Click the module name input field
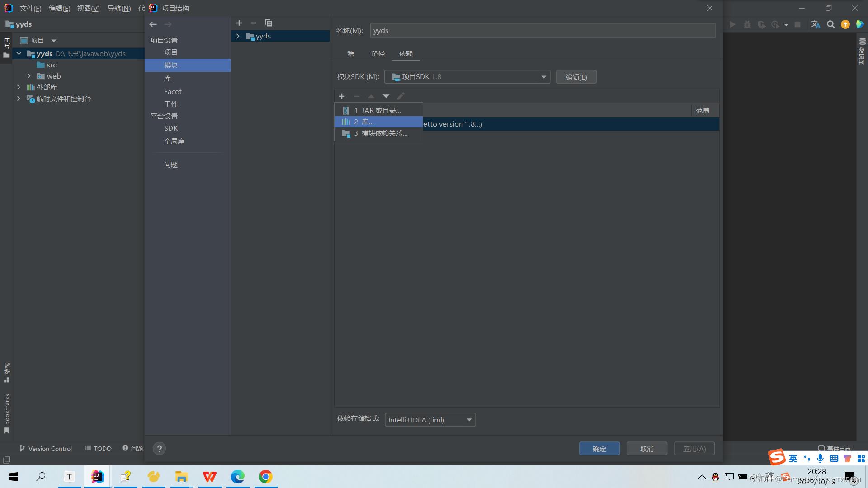Viewport: 868px width, 488px height. point(542,31)
